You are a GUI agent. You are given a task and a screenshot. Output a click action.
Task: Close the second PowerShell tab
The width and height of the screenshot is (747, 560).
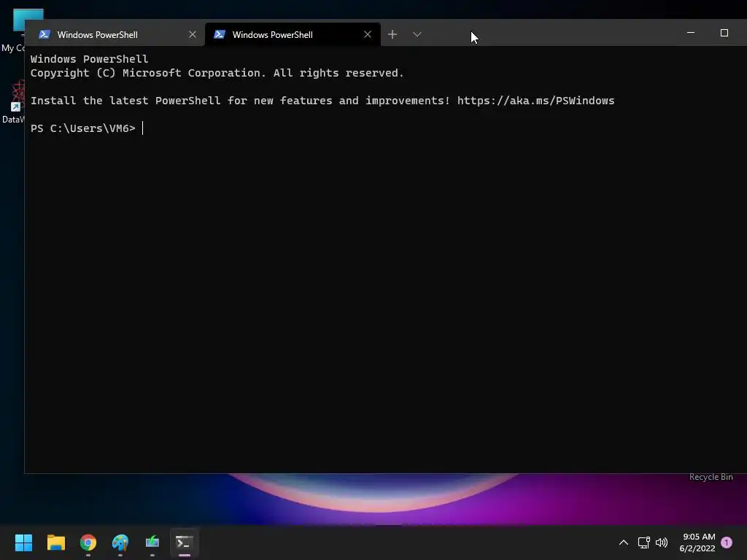(x=368, y=35)
